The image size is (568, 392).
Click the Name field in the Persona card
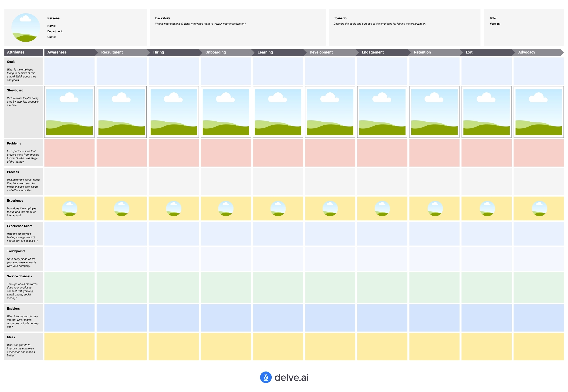pyautogui.click(x=52, y=26)
